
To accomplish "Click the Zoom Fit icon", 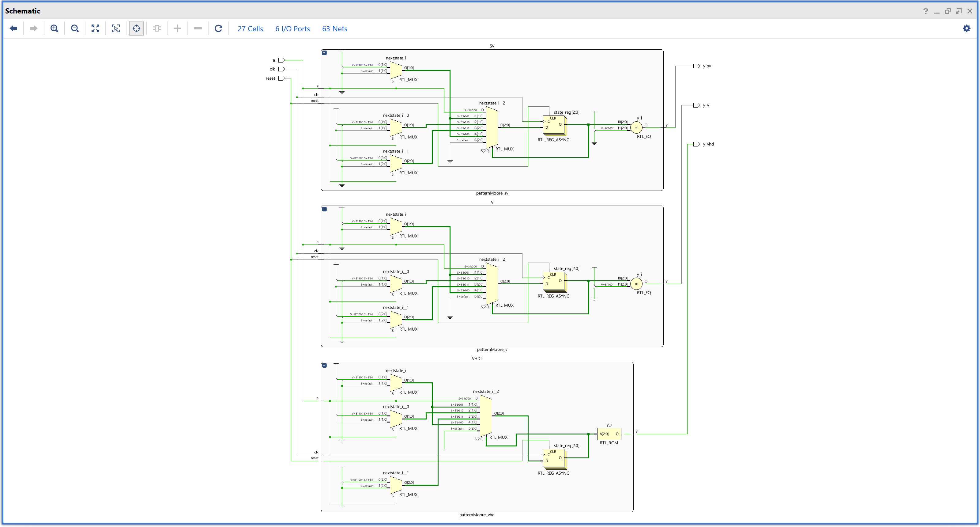I will point(96,28).
